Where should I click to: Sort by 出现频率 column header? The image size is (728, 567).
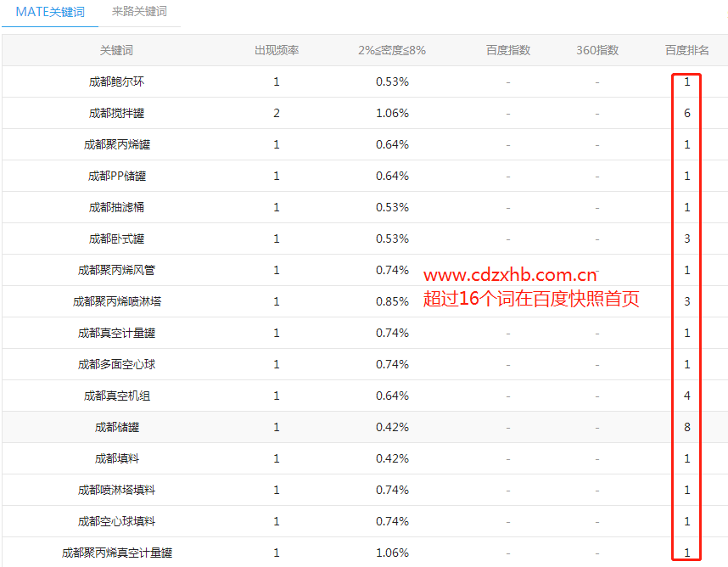pyautogui.click(x=277, y=50)
